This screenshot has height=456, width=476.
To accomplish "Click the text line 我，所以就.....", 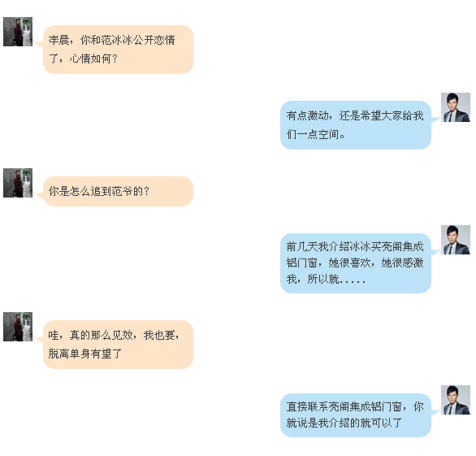I will tap(326, 279).
